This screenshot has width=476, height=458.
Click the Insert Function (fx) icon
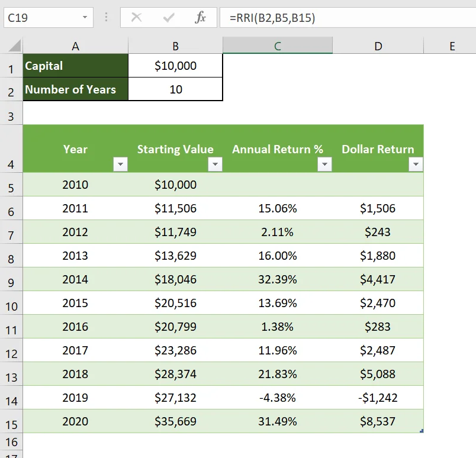click(x=200, y=17)
